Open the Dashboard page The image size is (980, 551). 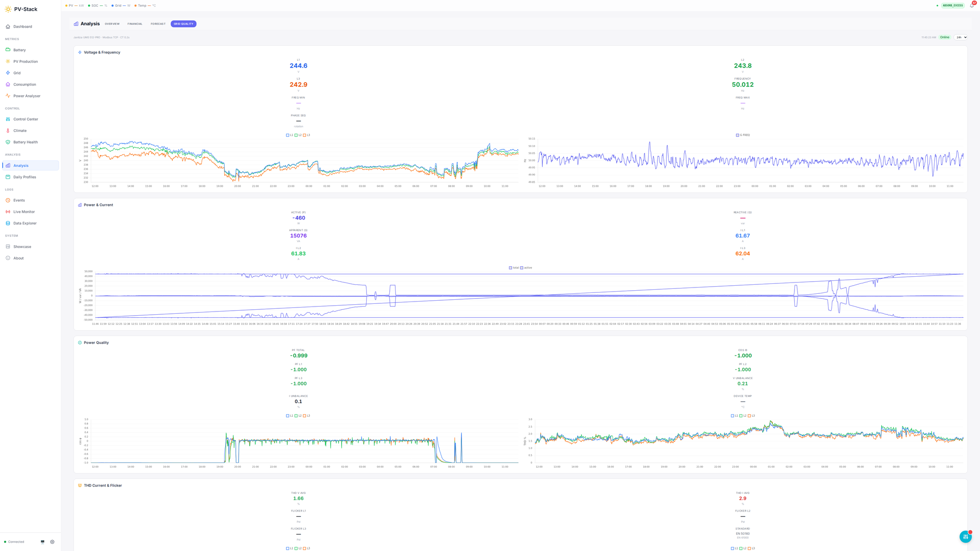[22, 26]
